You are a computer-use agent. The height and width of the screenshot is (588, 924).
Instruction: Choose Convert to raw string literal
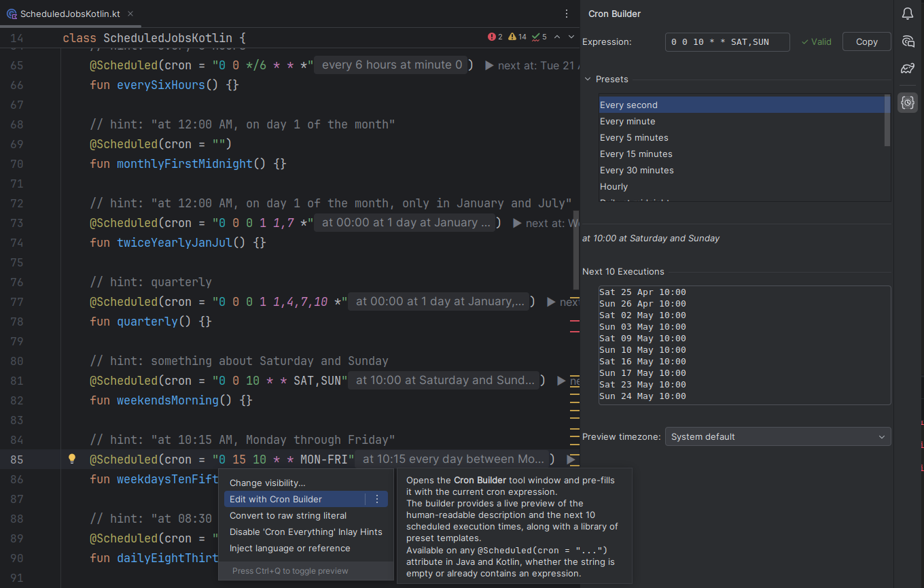(x=306, y=515)
